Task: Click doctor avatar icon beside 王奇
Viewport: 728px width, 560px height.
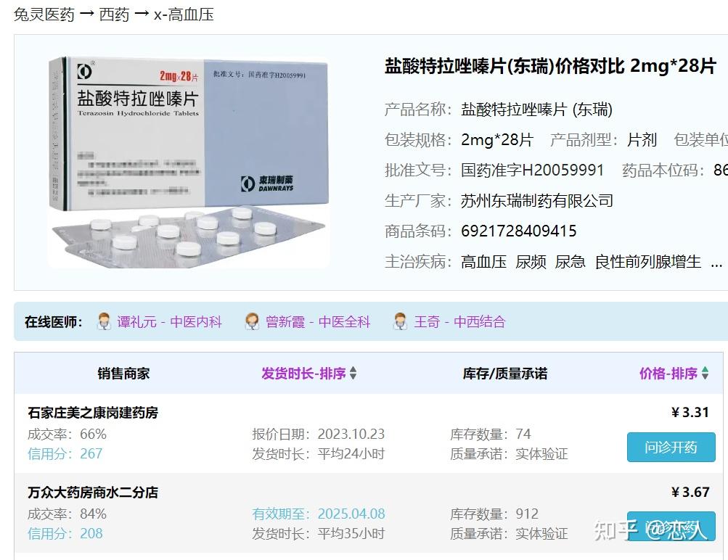Action: (x=400, y=321)
